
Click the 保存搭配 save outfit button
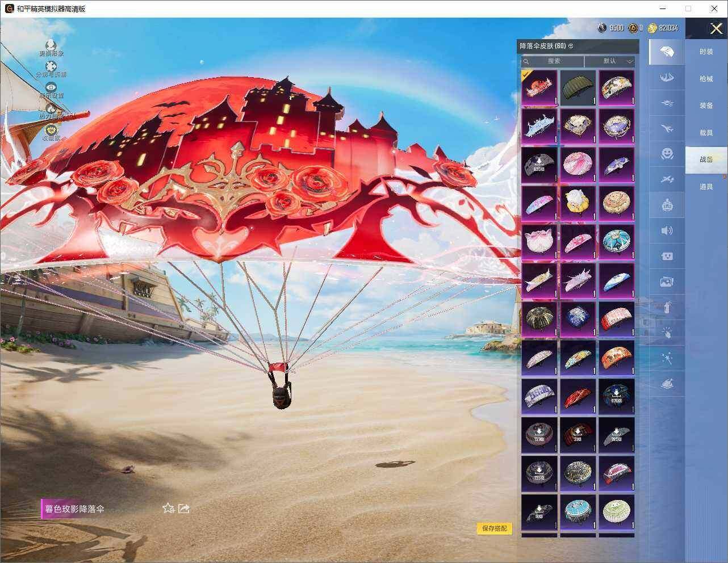coord(494,528)
